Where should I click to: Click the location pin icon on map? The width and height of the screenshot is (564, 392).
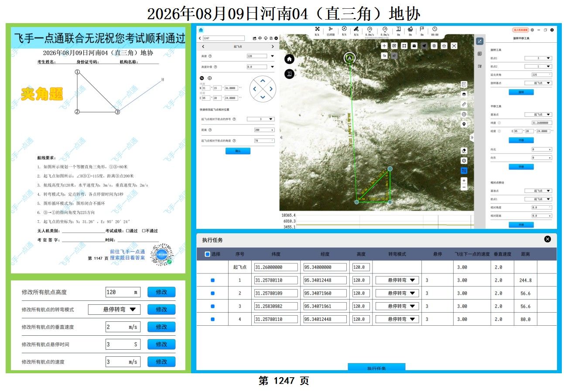(464, 124)
